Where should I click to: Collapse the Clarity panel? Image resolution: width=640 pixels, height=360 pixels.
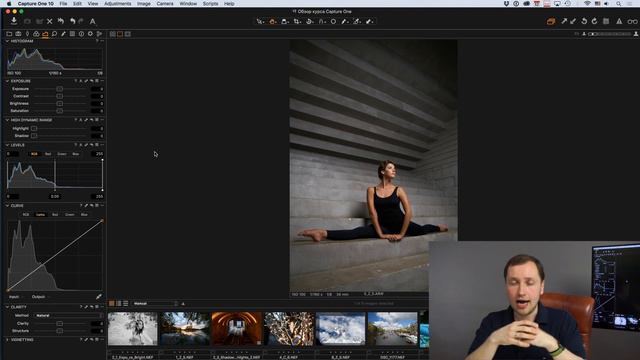[7, 307]
